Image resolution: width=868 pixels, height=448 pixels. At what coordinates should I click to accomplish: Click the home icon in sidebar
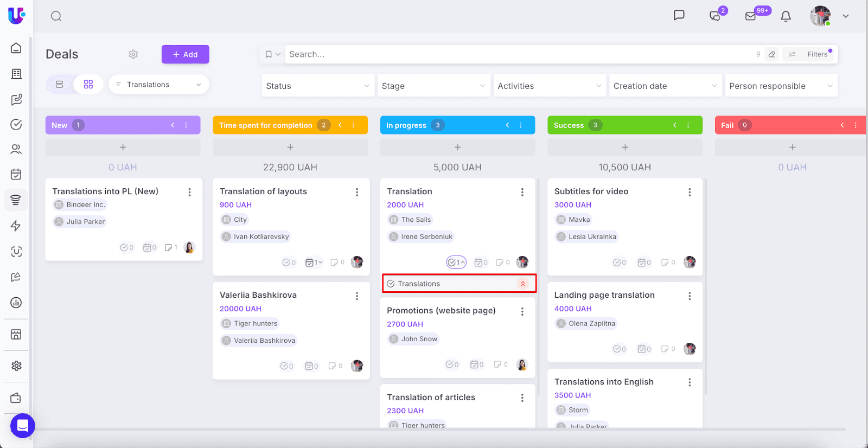click(x=16, y=48)
